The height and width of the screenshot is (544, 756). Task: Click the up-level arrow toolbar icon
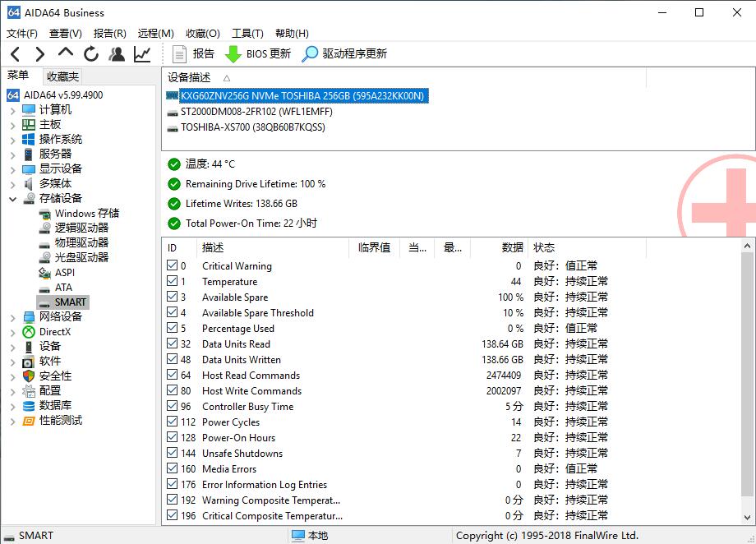pyautogui.click(x=66, y=52)
